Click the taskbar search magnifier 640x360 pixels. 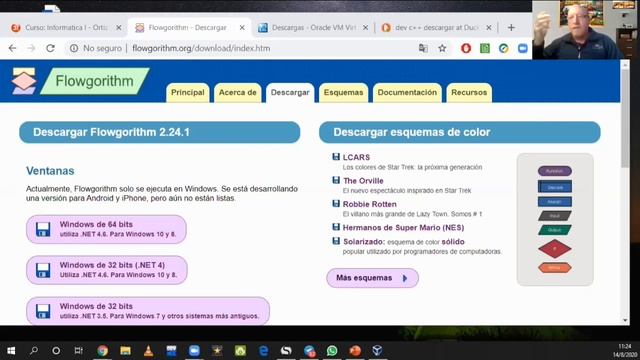tap(34, 351)
